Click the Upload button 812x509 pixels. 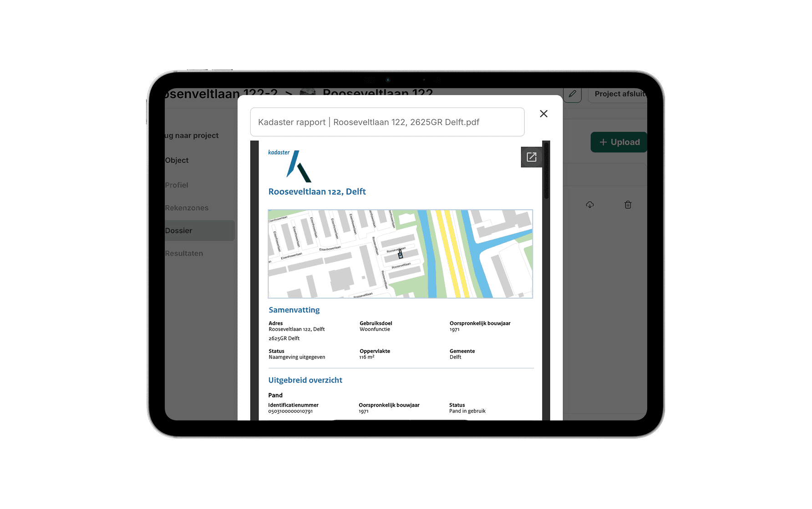pyautogui.click(x=619, y=142)
